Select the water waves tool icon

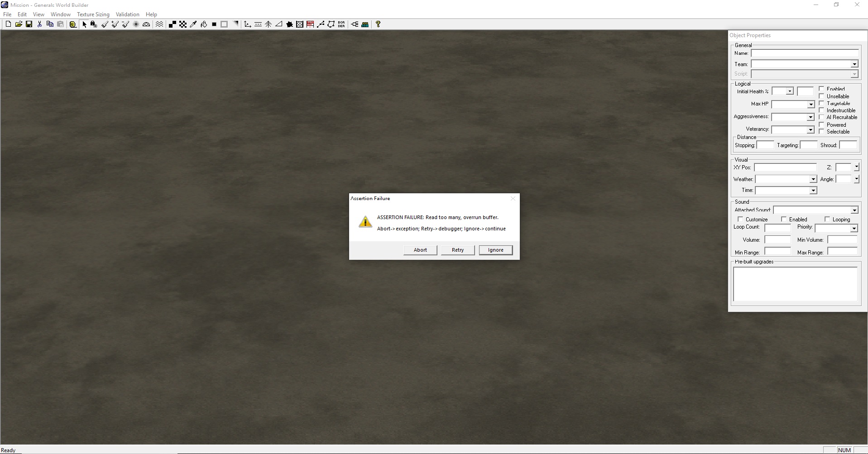click(159, 24)
